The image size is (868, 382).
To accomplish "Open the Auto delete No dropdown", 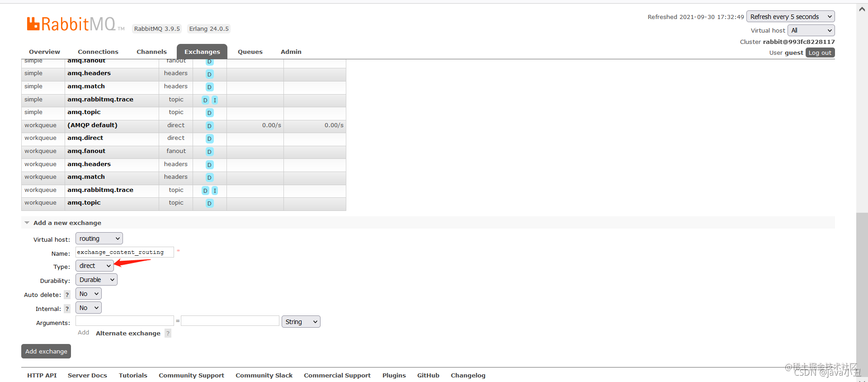I will [89, 294].
